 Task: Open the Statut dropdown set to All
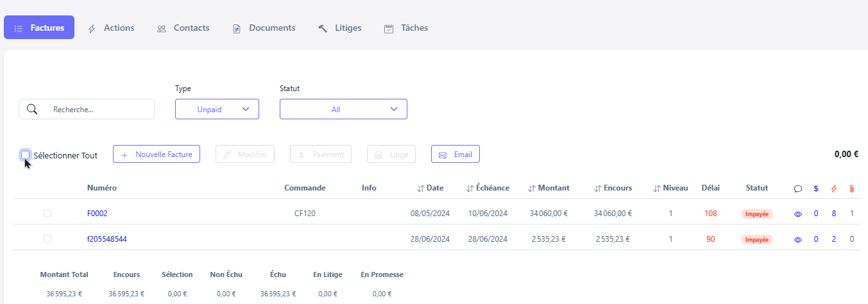343,109
